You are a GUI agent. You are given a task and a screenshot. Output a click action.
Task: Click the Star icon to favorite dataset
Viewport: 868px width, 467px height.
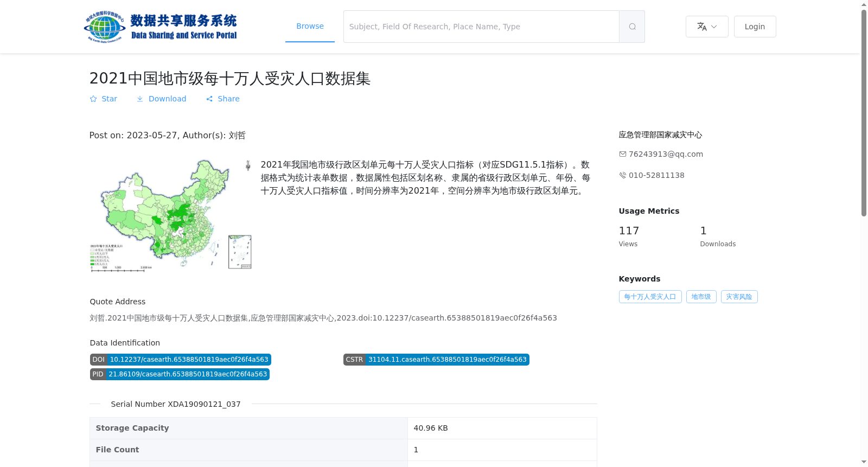pyautogui.click(x=93, y=99)
